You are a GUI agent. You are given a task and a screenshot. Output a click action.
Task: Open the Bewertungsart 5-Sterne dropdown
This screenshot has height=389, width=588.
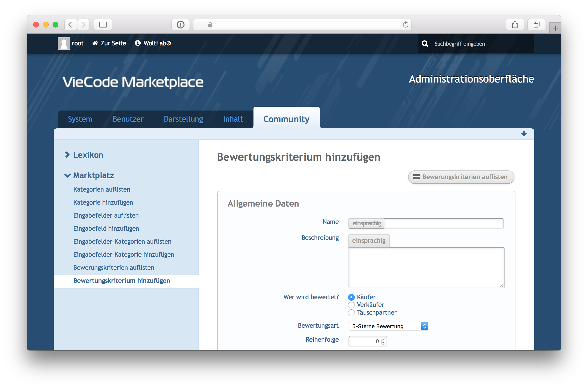(x=388, y=326)
